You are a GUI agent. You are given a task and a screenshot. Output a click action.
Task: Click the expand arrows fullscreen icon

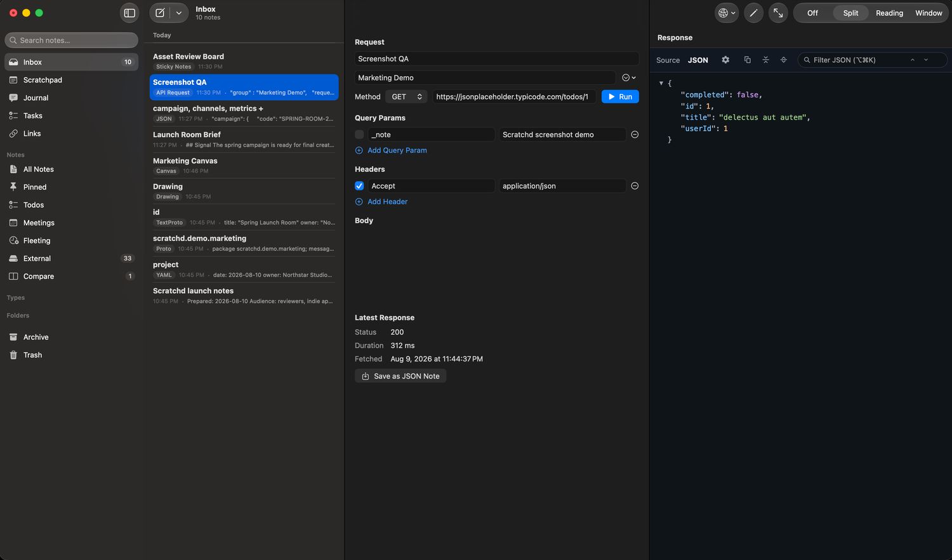tap(778, 13)
